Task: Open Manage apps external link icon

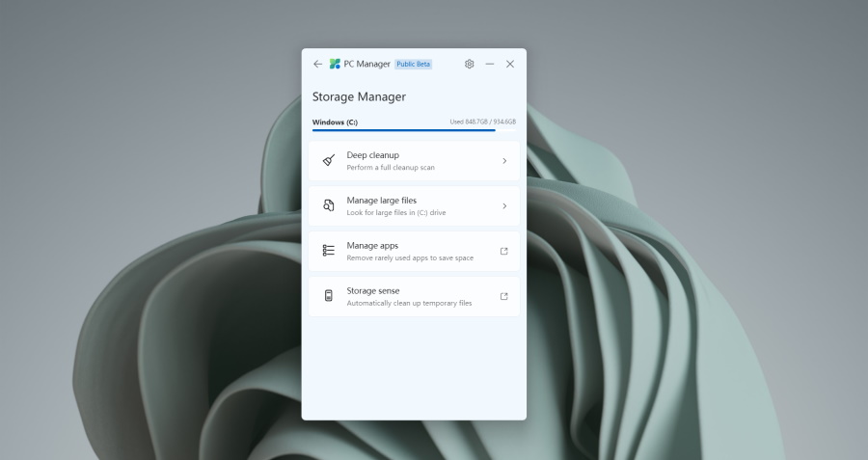Action: point(503,252)
